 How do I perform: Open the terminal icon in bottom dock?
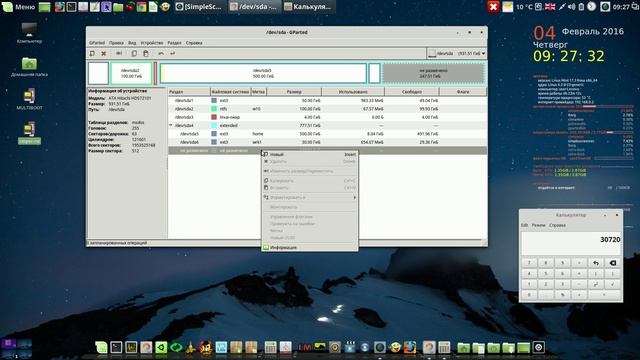pos(116,347)
